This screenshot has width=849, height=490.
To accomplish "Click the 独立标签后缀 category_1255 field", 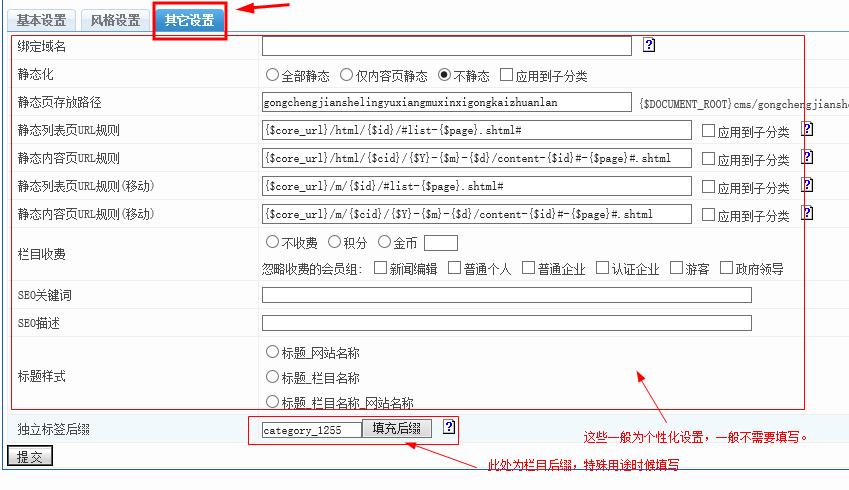I will click(x=311, y=430).
